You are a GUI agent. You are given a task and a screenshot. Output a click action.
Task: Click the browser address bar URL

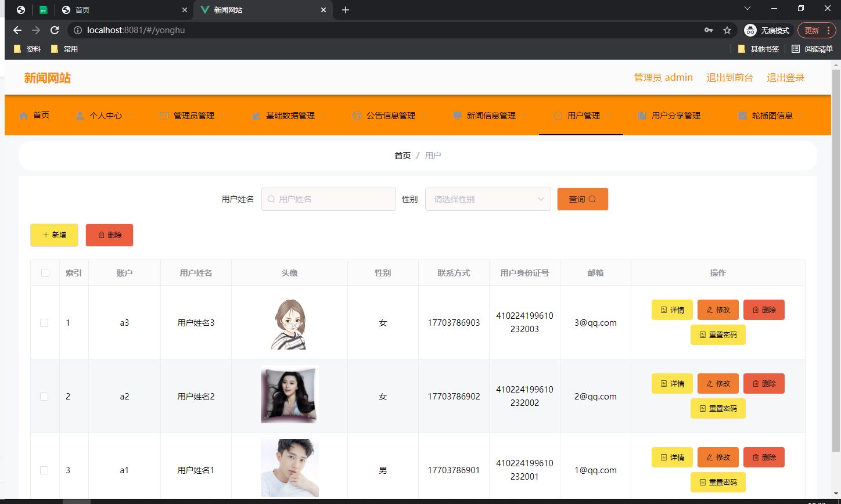[136, 30]
